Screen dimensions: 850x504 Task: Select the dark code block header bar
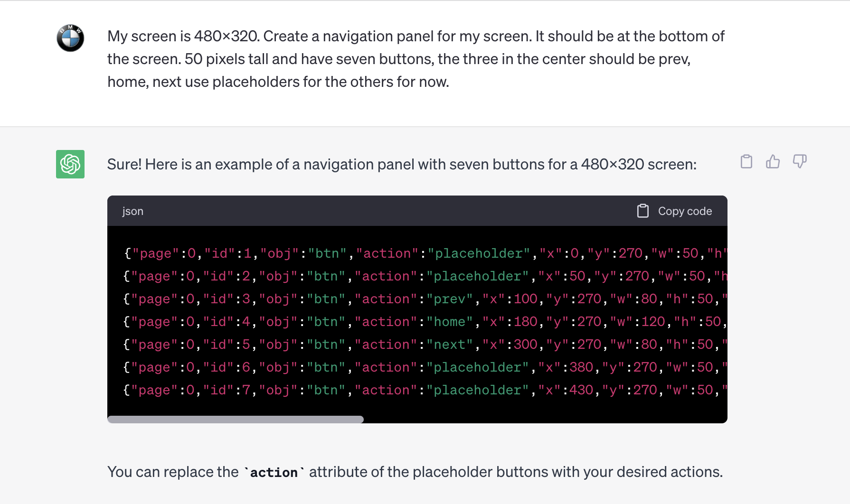417,211
